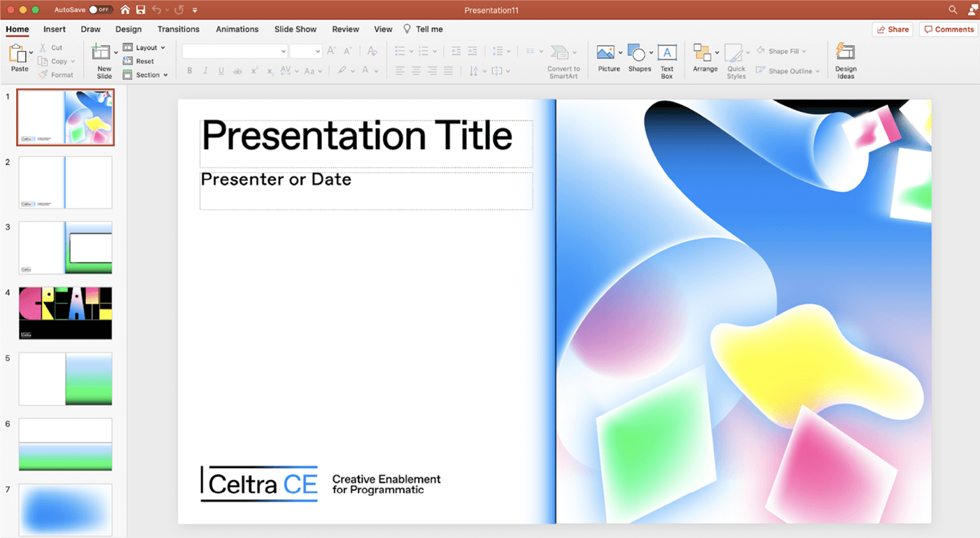Viewport: 980px width, 538px height.
Task: Click the Save icon in title bar
Action: [141, 10]
